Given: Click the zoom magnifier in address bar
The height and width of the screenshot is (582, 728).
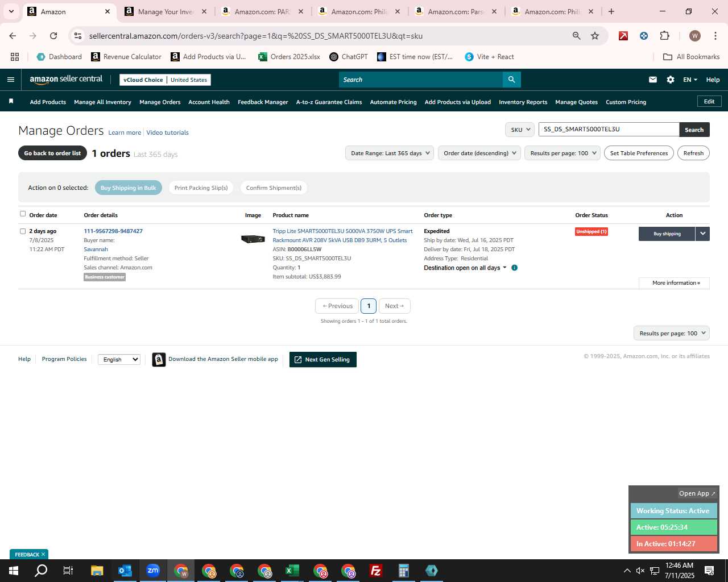Looking at the screenshot, I should pos(577,36).
